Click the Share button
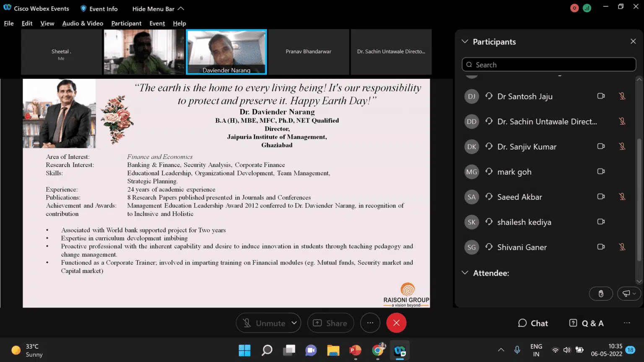Image resolution: width=644 pixels, height=362 pixels. (330, 323)
